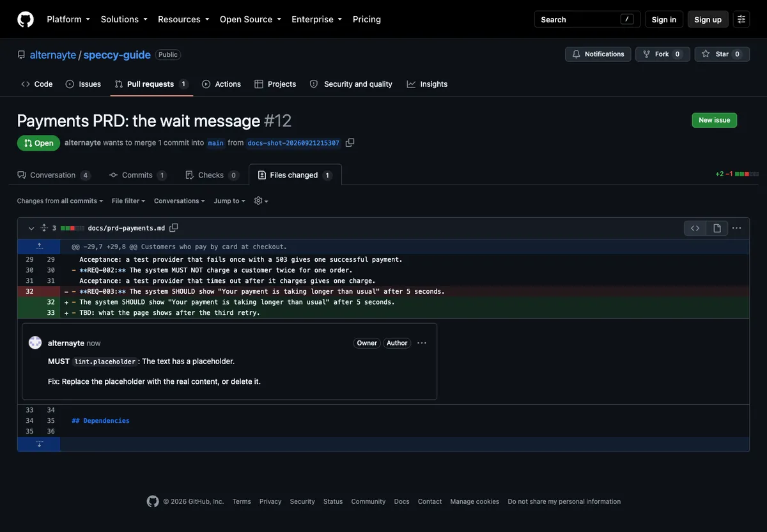Open the footer Contact link
The image size is (767, 532).
(430, 501)
